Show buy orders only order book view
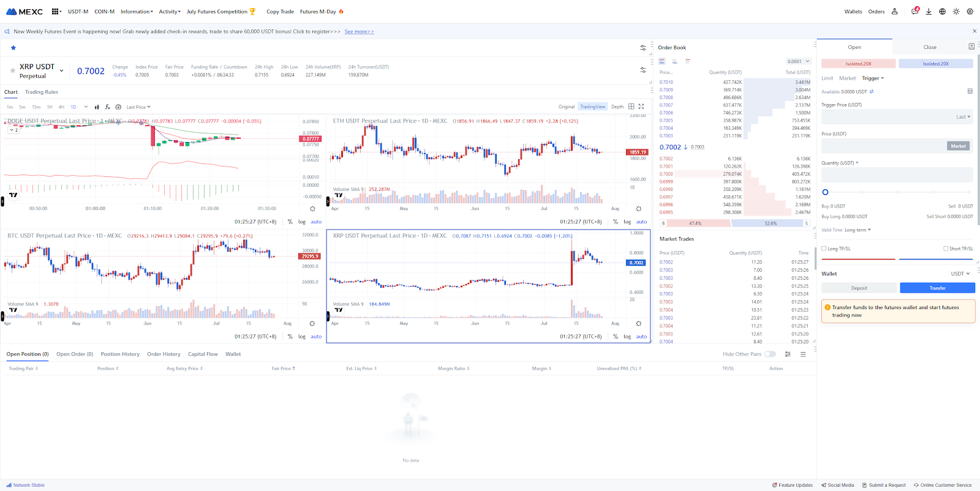The height and width of the screenshot is (491, 980). click(674, 61)
